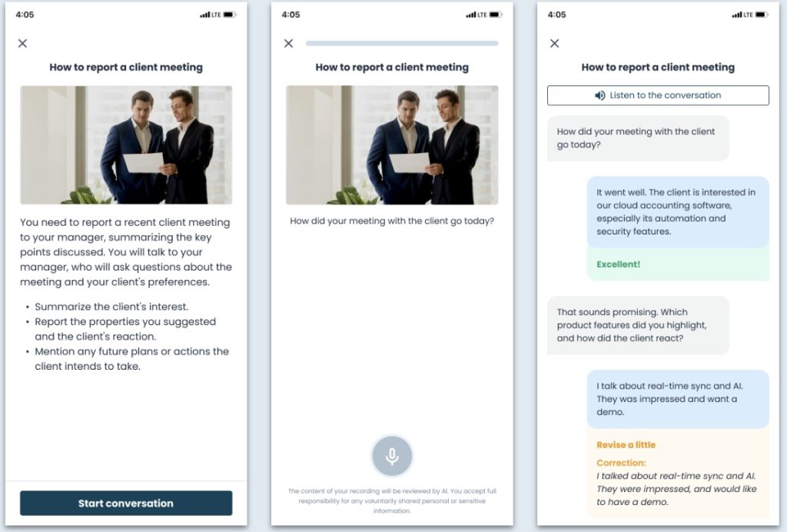Click the Excellent! feedback label
This screenshot has width=787, height=532.
pos(619,264)
